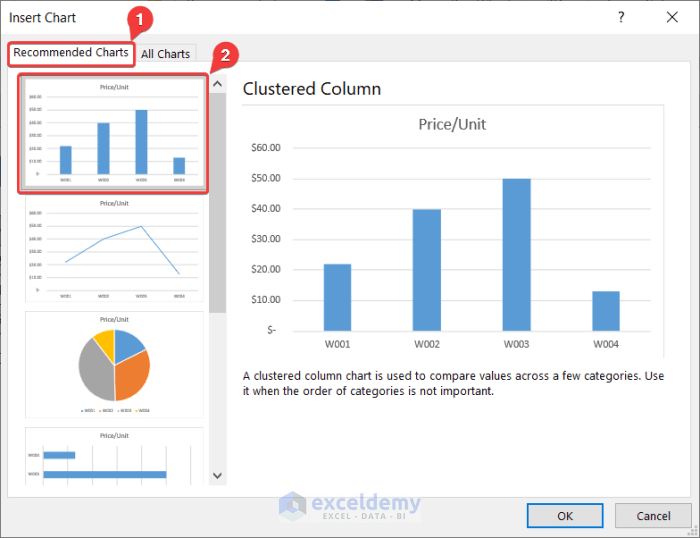Click the W004 bar in preview chart
Screen dimensions: 700x538
pos(606,311)
